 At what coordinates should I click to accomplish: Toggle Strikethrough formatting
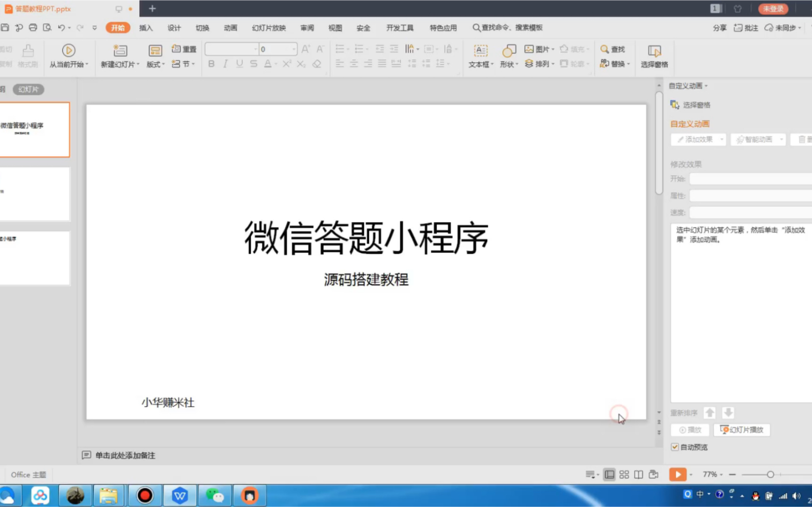(x=253, y=64)
